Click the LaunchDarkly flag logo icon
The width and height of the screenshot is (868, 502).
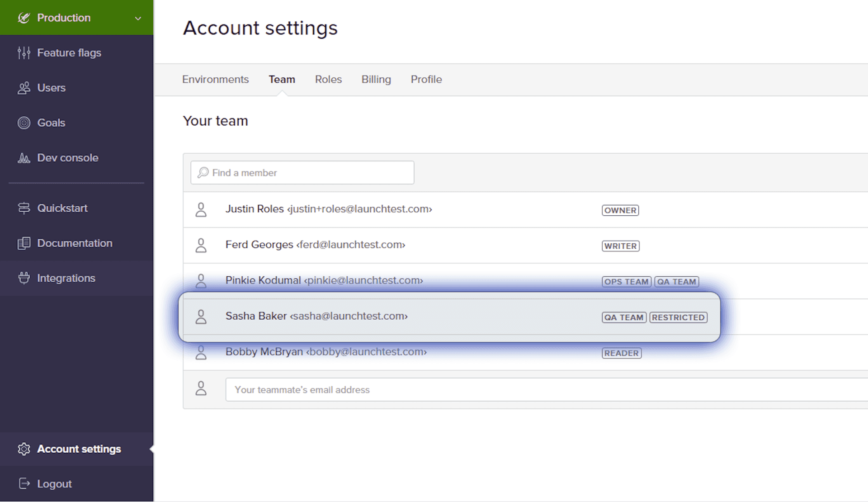(24, 17)
